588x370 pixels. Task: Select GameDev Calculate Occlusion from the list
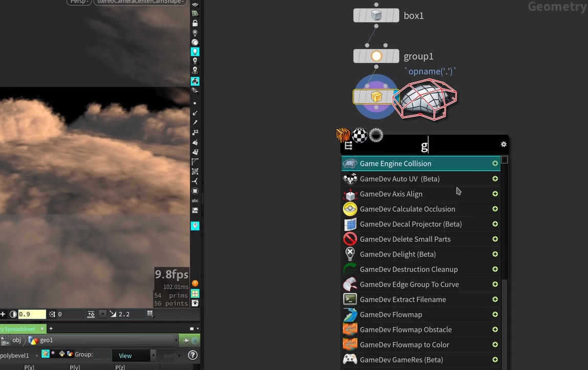(407, 209)
